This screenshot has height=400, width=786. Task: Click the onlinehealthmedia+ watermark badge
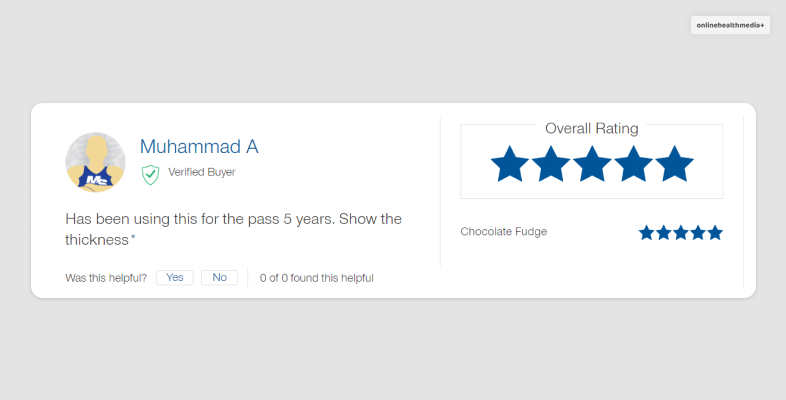(730, 26)
